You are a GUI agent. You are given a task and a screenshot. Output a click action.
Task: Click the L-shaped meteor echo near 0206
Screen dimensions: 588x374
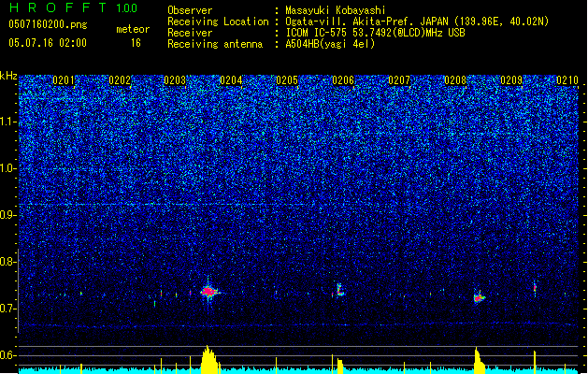pyautogui.click(x=339, y=290)
